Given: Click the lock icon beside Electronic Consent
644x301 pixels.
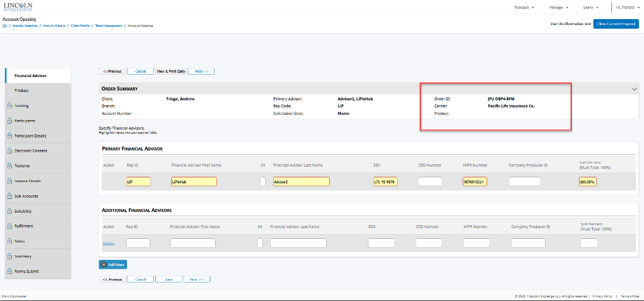Looking at the screenshot, I should [x=10, y=151].
